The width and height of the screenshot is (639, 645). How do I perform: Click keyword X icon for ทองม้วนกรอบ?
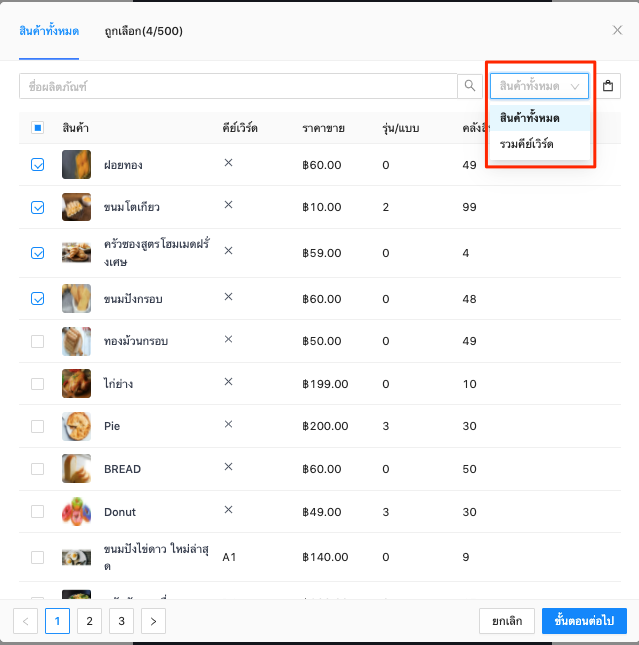pyautogui.click(x=228, y=339)
